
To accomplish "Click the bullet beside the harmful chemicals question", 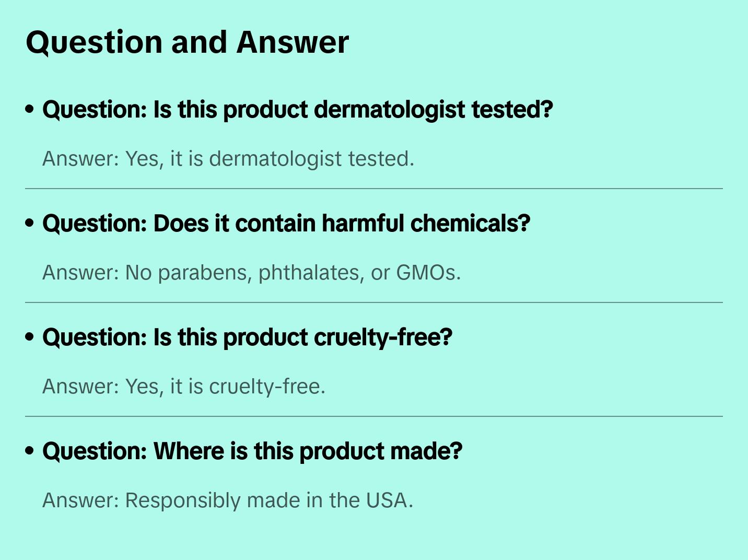I will [x=30, y=223].
